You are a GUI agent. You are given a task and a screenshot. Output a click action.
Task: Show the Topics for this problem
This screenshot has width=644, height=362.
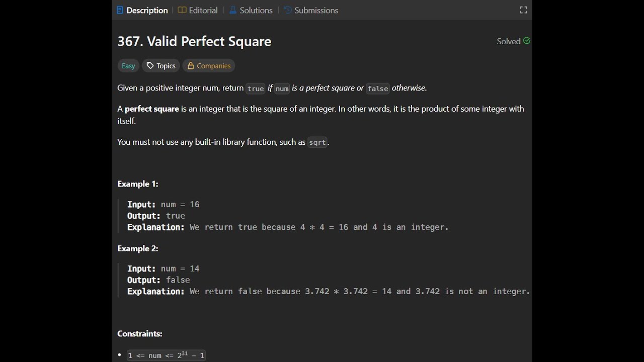point(166,66)
